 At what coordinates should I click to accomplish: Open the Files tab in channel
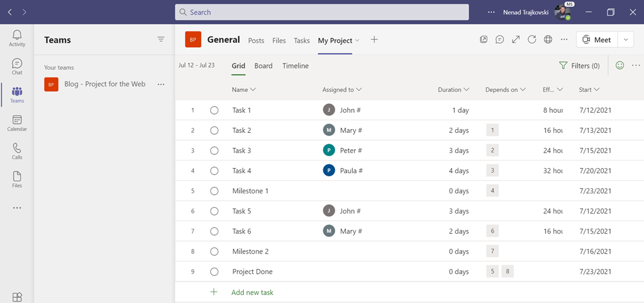pos(279,40)
